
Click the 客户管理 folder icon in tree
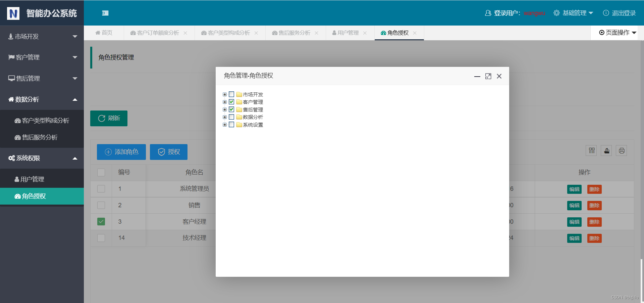point(239,102)
